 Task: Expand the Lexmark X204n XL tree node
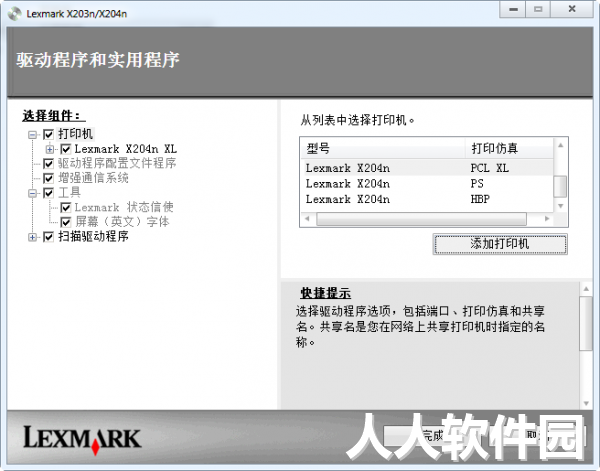pos(50,149)
